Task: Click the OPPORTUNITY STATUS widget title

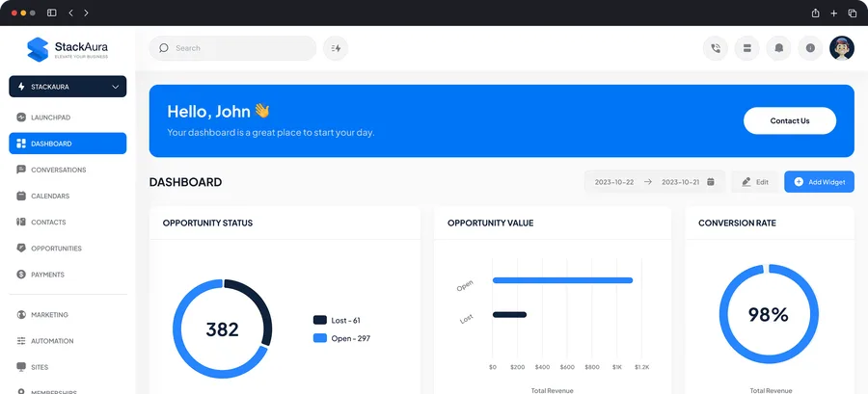Action: [x=207, y=223]
